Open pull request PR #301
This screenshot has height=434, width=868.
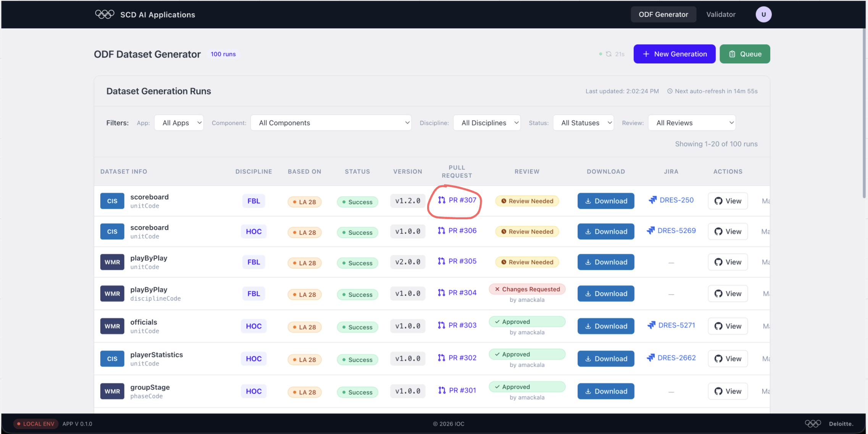coord(457,390)
